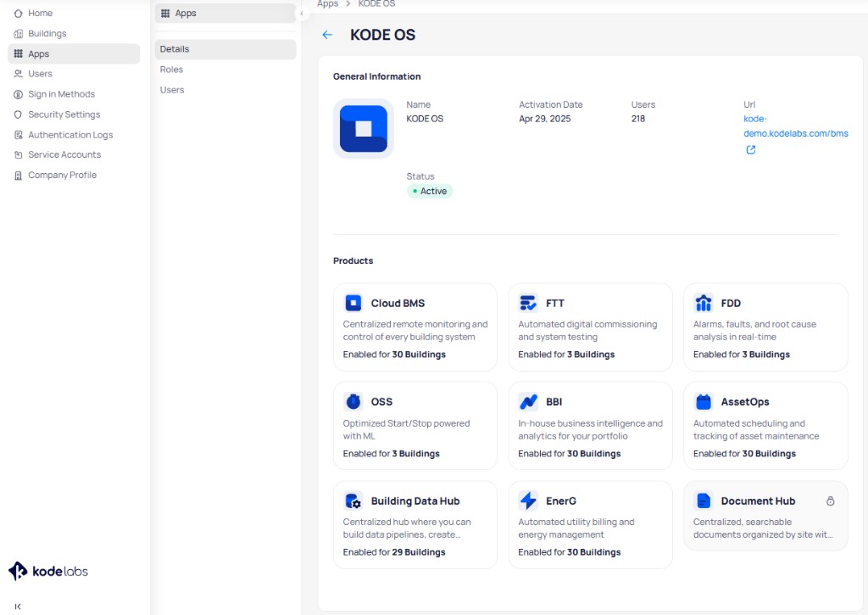Click the FDD product icon
This screenshot has height=615, width=868.
tap(703, 303)
